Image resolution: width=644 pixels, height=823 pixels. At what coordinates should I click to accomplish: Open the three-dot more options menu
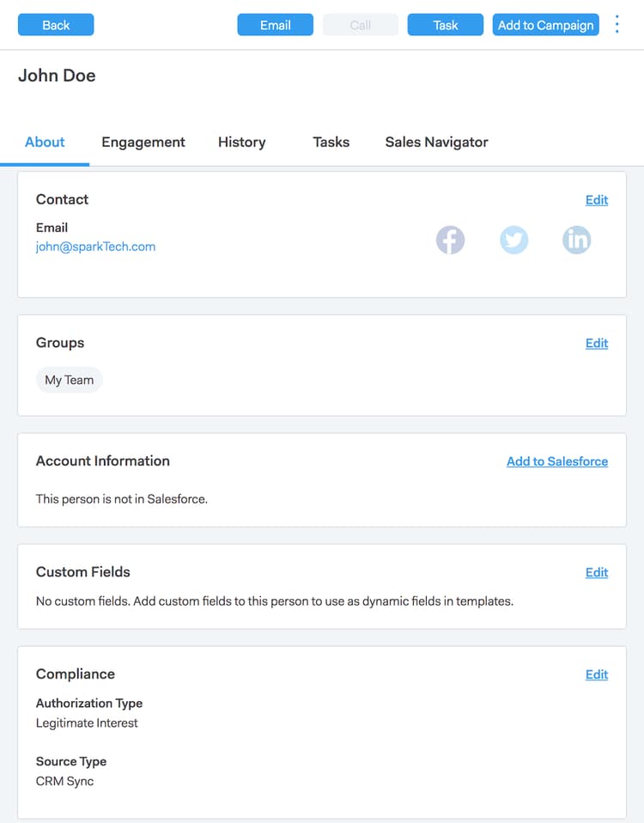tap(617, 25)
